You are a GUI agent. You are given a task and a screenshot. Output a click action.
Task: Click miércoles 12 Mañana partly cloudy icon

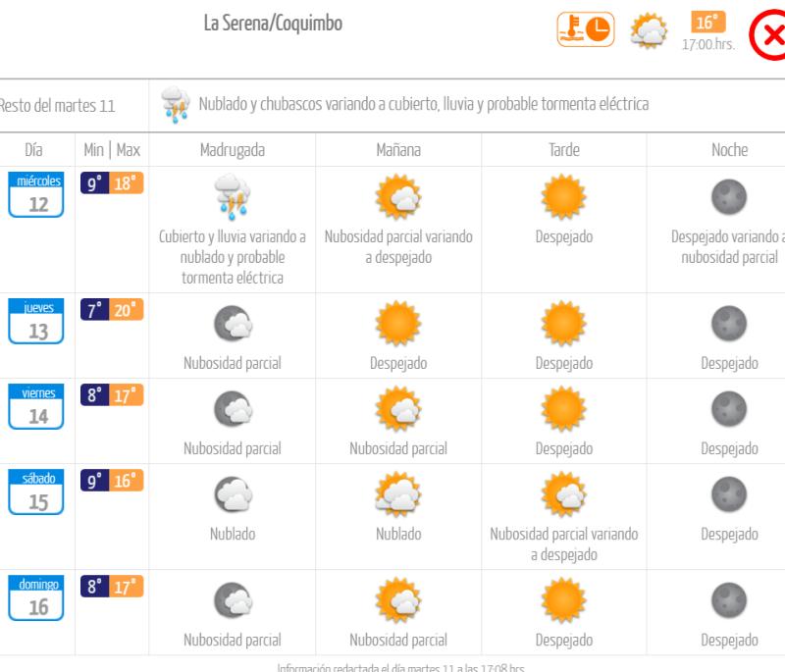tap(398, 197)
